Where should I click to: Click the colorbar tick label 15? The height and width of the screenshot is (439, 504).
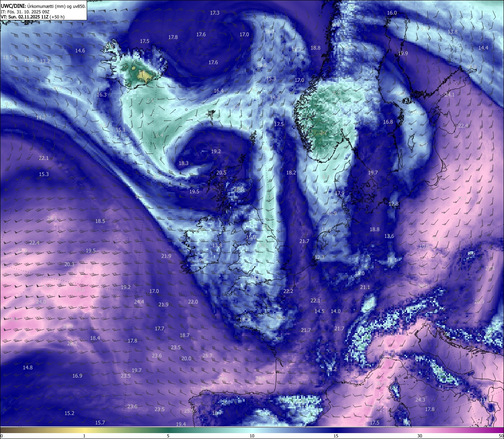[336, 436]
